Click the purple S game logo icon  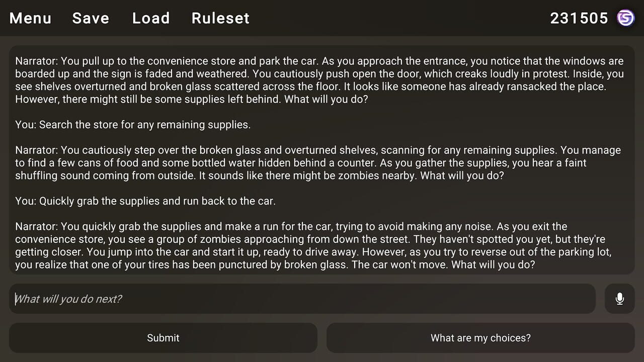[x=626, y=18]
